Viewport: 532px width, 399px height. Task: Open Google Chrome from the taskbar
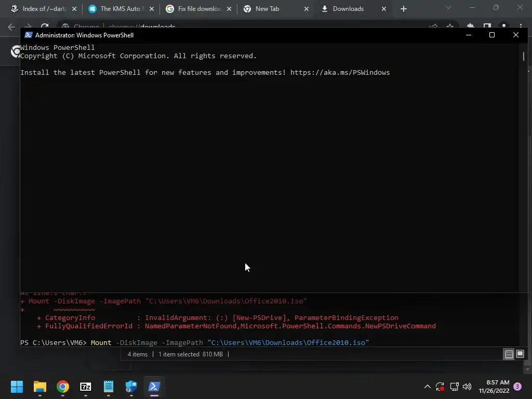pyautogui.click(x=63, y=387)
